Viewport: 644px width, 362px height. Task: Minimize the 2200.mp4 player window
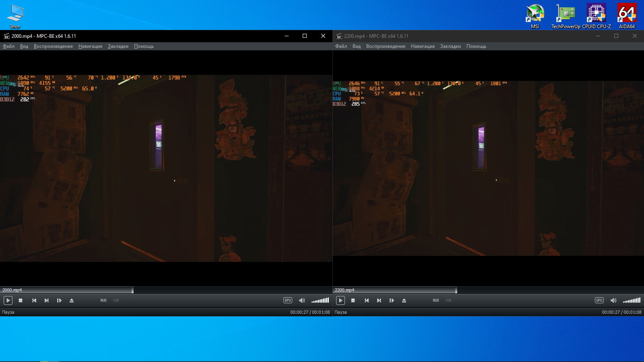(x=598, y=36)
